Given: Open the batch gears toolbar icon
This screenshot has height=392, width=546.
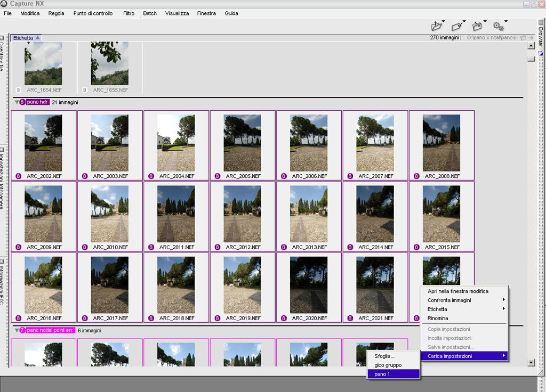Looking at the screenshot, I should pyautogui.click(x=498, y=26).
